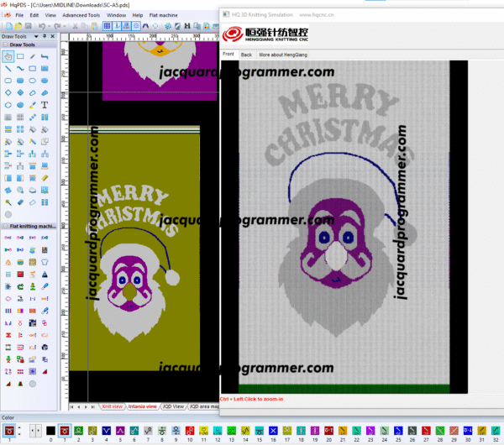Select the Text tool in Draw Tools
This screenshot has width=504, height=445.
tap(44, 105)
